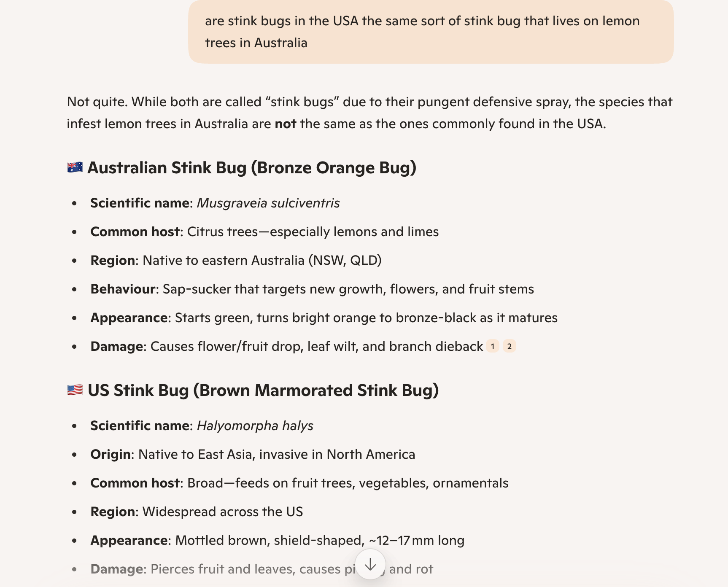Screen dimensions: 728x587
Task: Click the Australian 'Damage' bullet label
Action: click(117, 347)
